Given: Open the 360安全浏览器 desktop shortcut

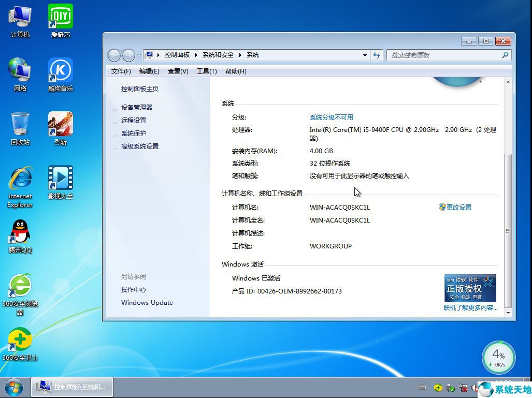Looking at the screenshot, I should point(20,295).
